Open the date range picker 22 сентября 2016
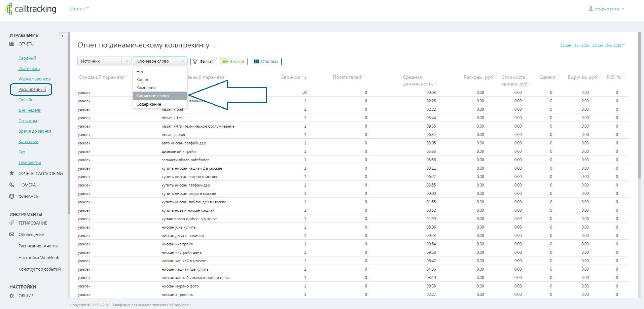Image resolution: width=644 pixels, height=309 pixels. pyautogui.click(x=592, y=45)
